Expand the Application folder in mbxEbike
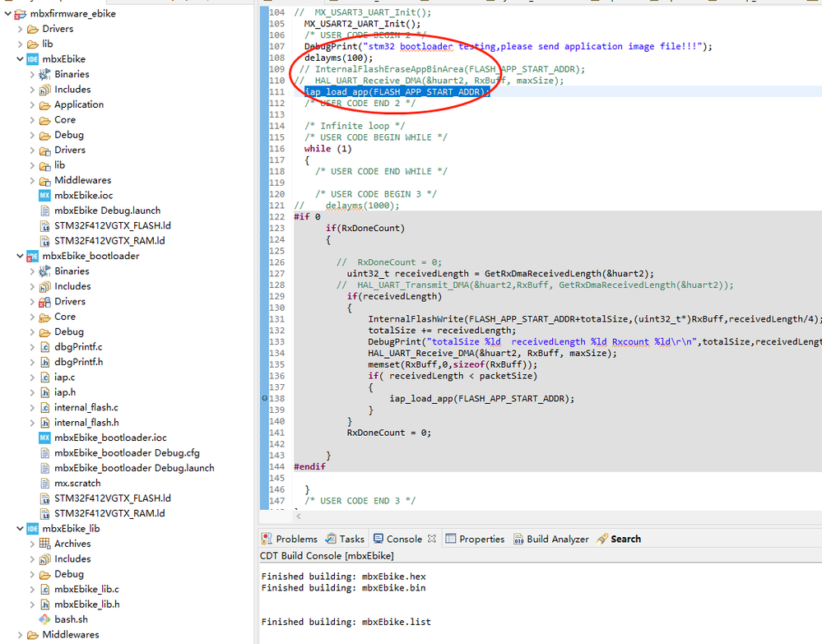The height and width of the screenshot is (644, 822). [32, 104]
